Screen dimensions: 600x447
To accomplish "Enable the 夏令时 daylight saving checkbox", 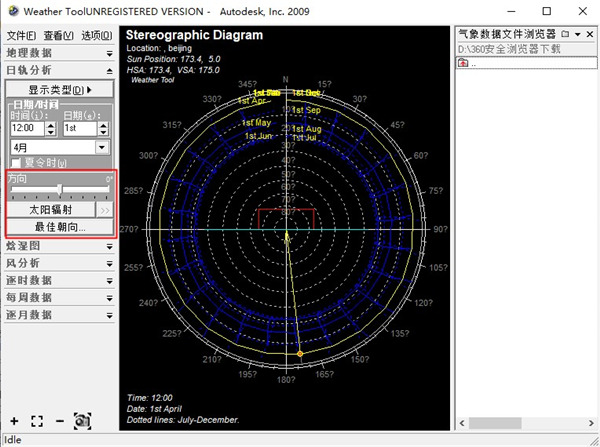I will pyautogui.click(x=15, y=163).
